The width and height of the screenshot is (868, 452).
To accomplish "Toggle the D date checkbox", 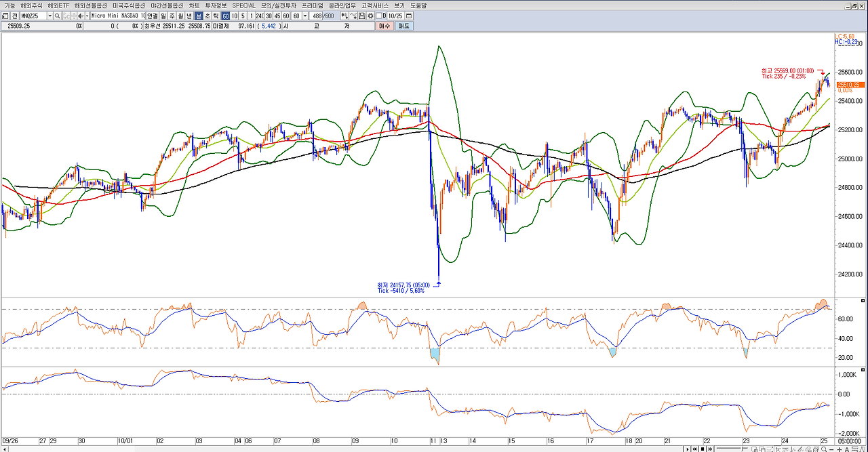I will coord(379,16).
